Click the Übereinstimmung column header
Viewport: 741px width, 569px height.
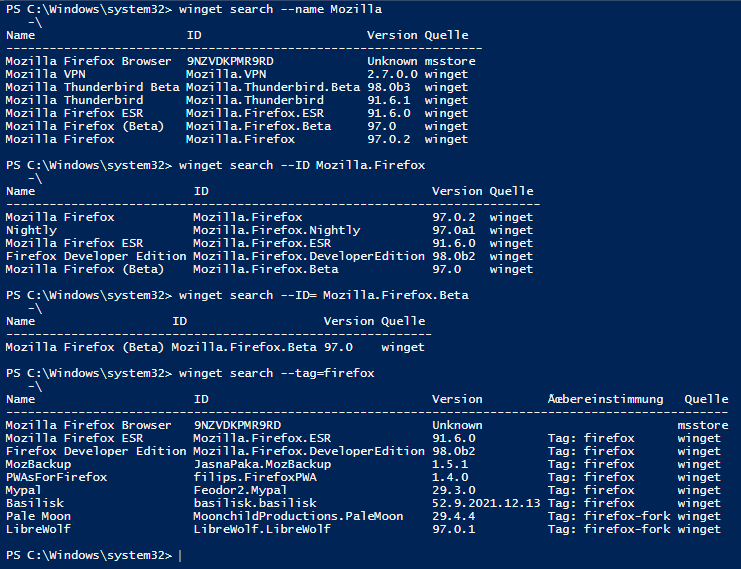click(x=606, y=399)
